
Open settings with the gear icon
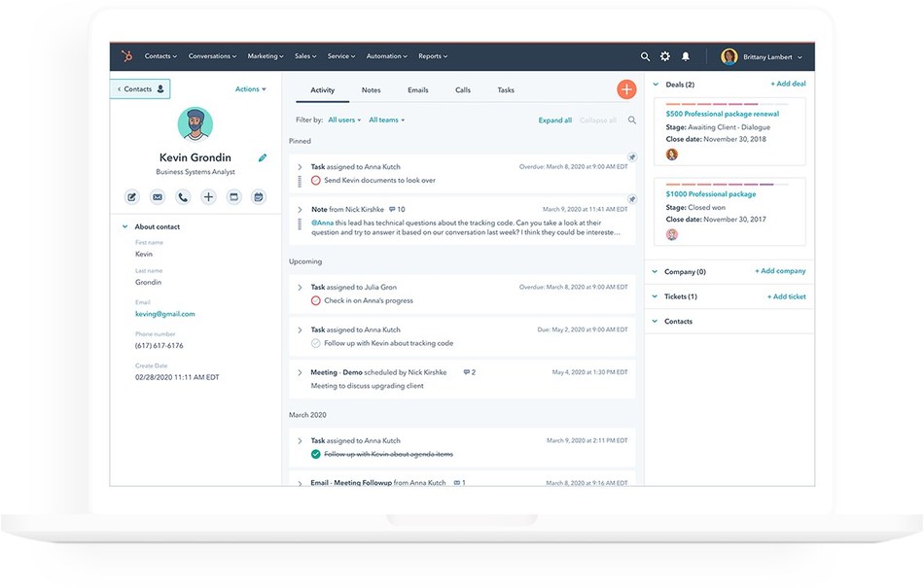(663, 56)
